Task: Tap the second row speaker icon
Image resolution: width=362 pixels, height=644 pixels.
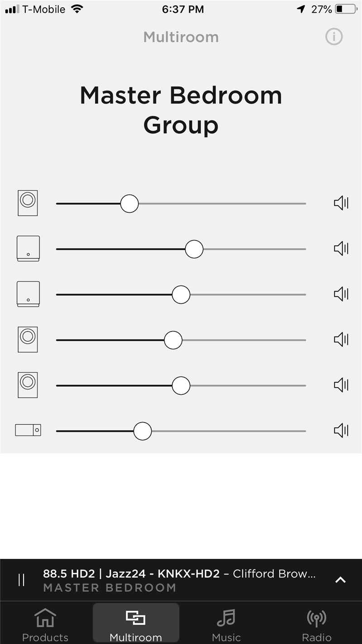Action: point(28,249)
